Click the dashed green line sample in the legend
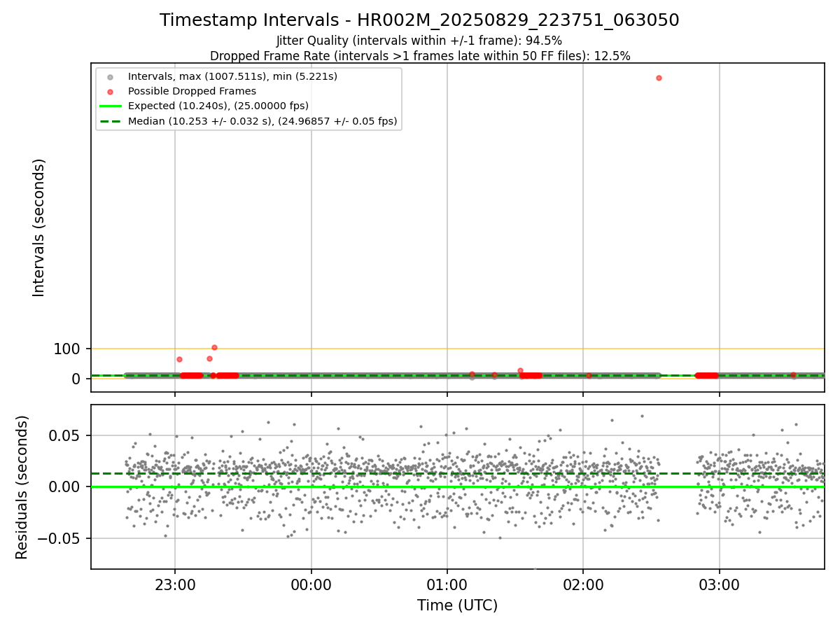840x630 pixels. pos(110,121)
